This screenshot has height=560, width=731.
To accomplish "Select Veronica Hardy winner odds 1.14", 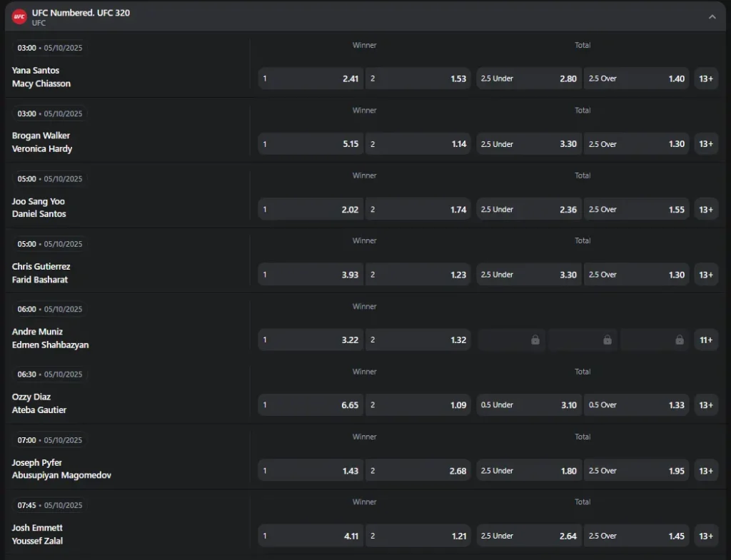I will coord(418,144).
